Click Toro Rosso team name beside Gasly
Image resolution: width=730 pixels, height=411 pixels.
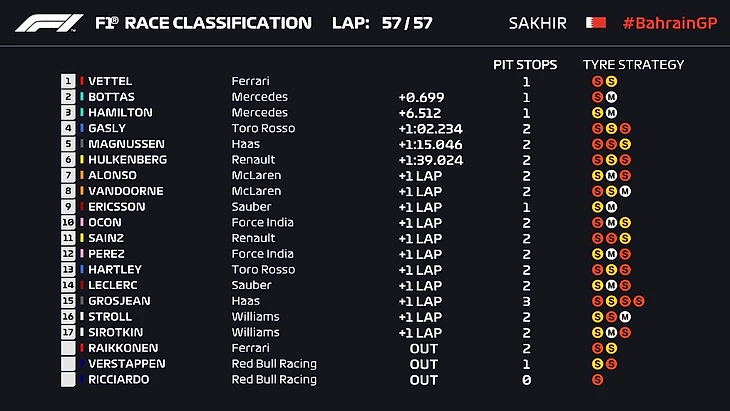coord(263,129)
